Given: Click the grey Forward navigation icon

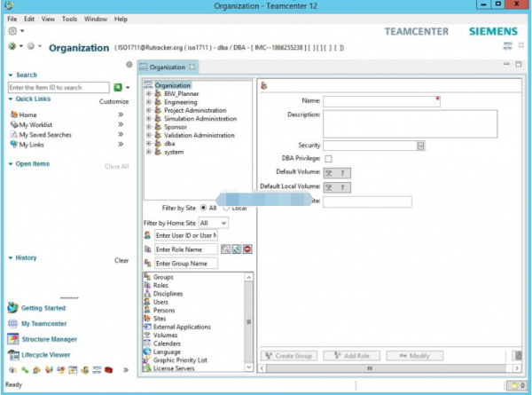Looking at the screenshot, I should 30,46.
